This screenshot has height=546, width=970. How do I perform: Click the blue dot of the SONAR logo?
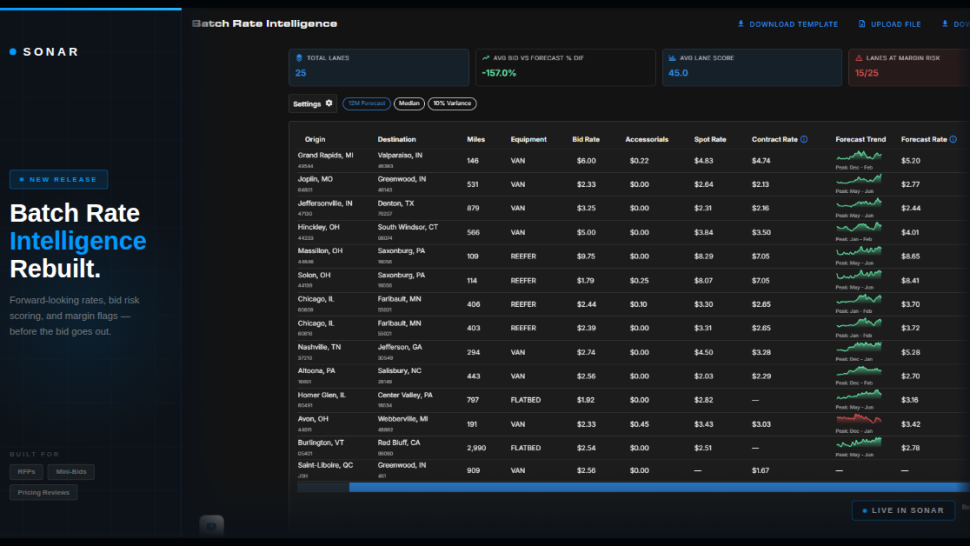click(x=13, y=52)
